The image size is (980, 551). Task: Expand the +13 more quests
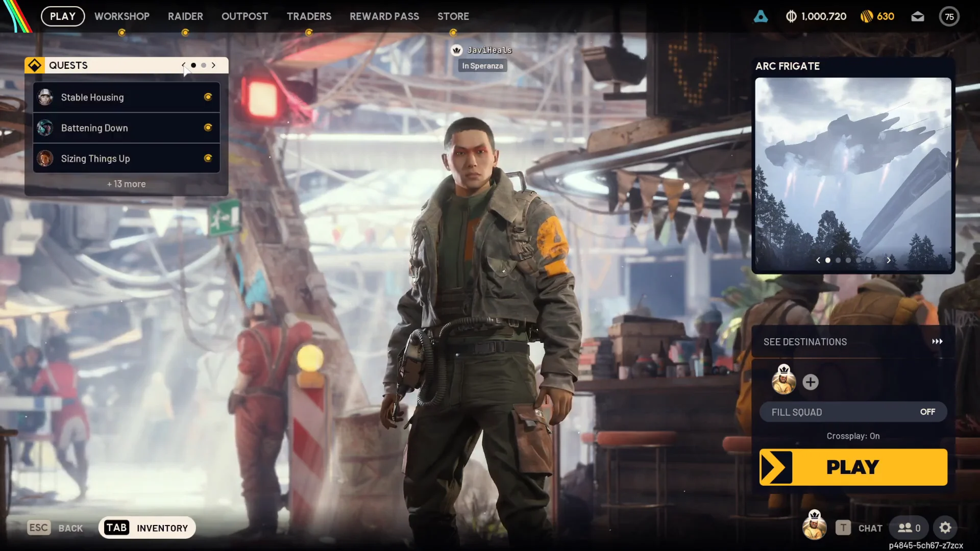(126, 184)
